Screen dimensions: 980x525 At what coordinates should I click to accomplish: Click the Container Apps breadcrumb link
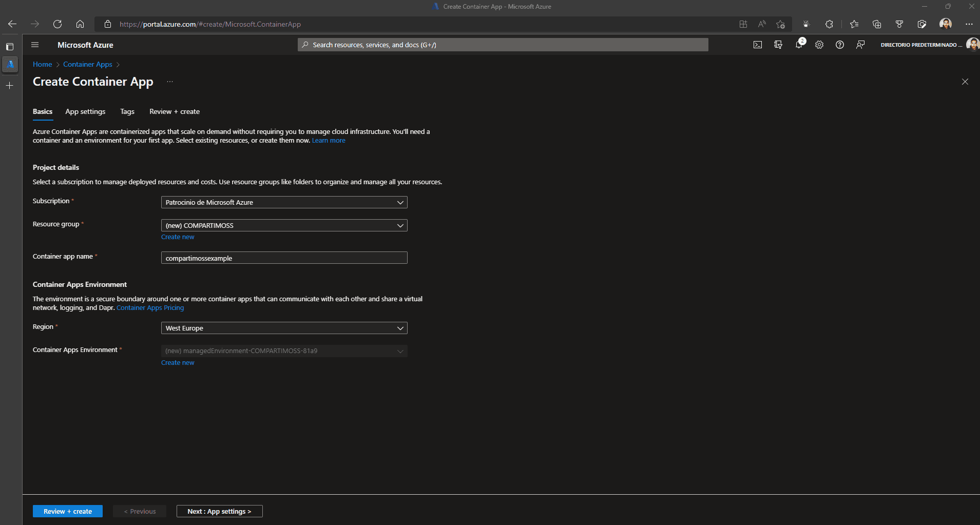coord(88,64)
